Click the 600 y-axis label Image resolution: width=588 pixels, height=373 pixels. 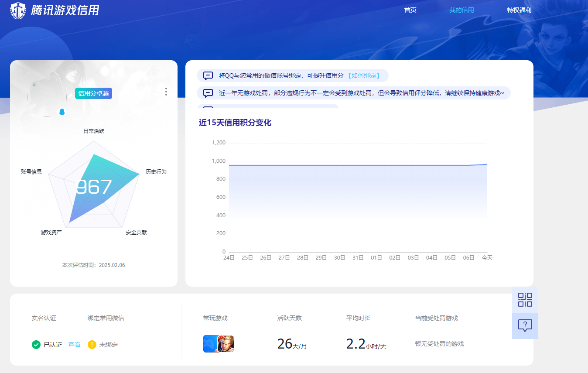click(221, 197)
